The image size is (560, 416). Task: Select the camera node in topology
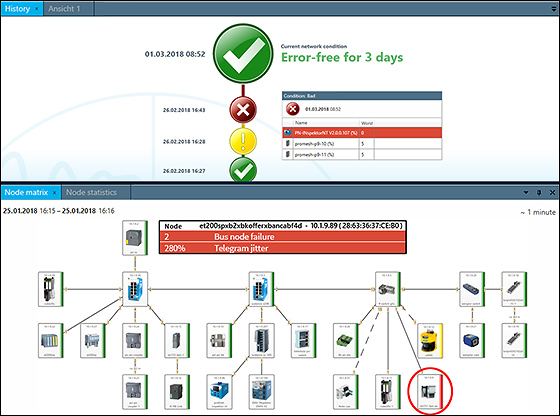pos(388,289)
